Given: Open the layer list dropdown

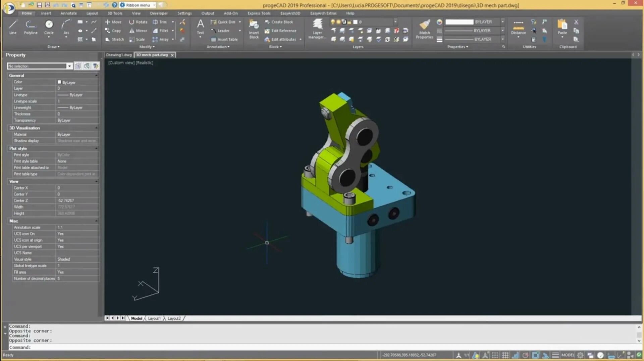Looking at the screenshot, I should pyautogui.click(x=395, y=22).
